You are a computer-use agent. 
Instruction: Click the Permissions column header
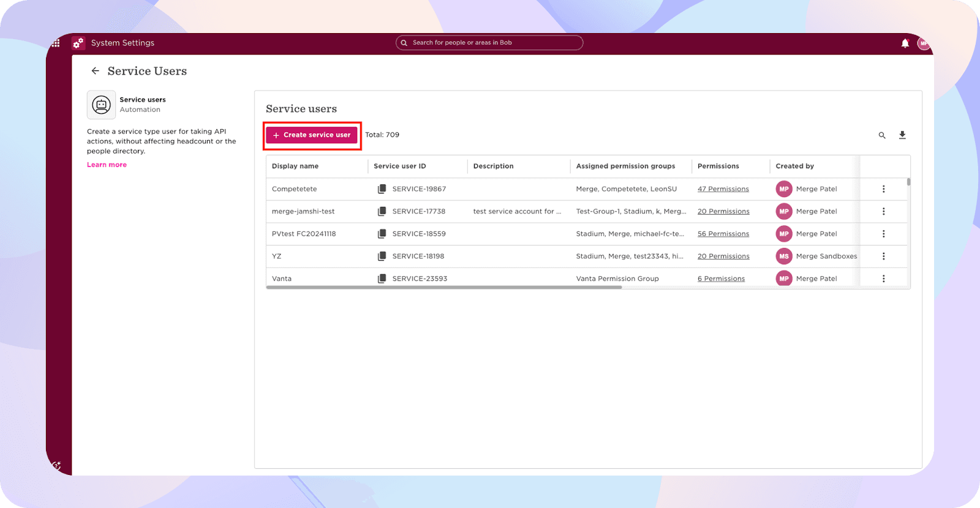click(x=718, y=166)
